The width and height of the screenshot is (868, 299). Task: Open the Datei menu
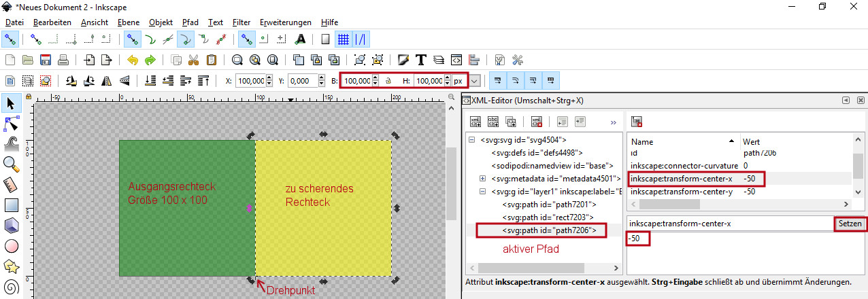pos(14,22)
